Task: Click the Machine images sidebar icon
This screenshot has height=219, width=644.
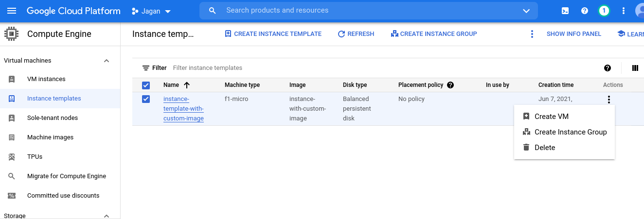Action: pos(12,137)
